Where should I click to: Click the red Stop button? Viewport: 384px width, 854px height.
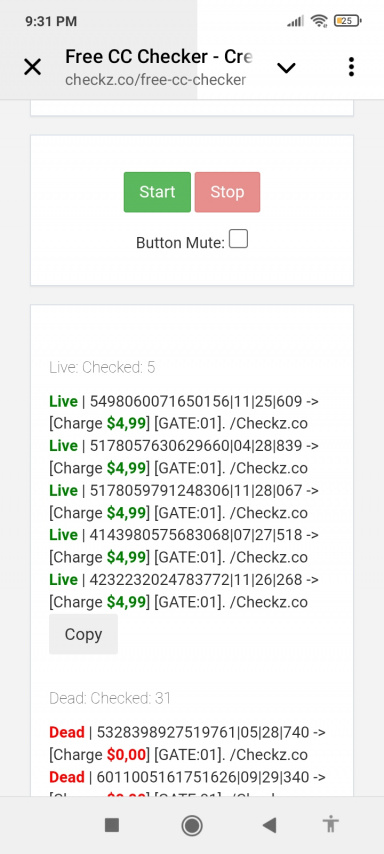tap(227, 192)
